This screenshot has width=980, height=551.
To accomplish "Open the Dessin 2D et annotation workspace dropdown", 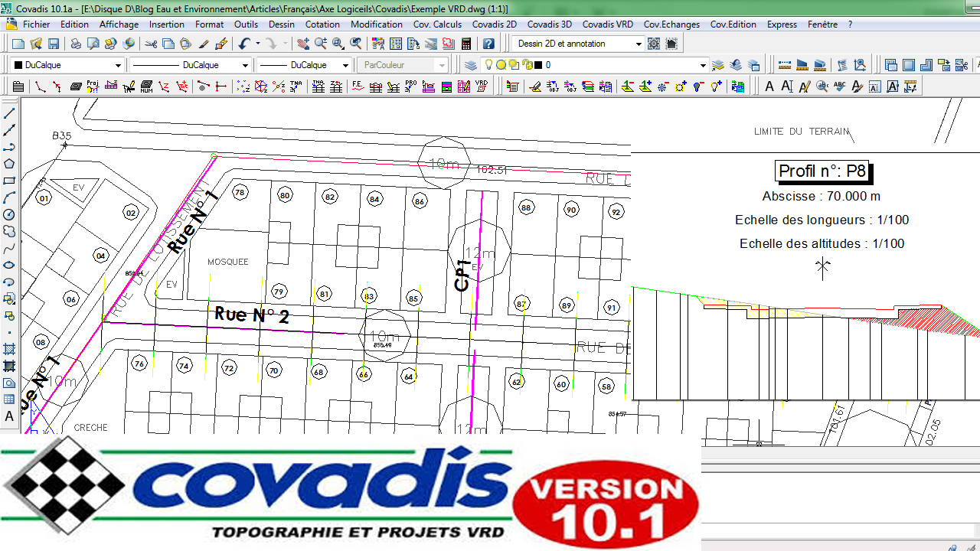I will tap(638, 44).
